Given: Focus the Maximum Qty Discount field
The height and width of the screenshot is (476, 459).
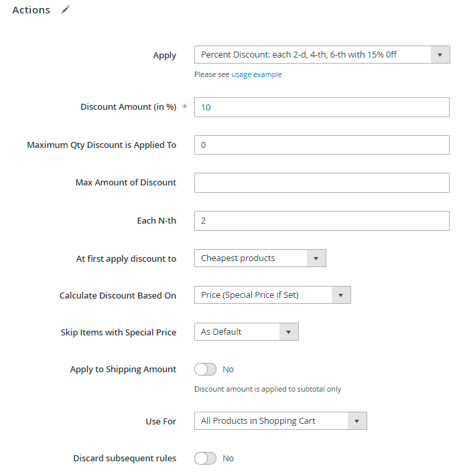Looking at the screenshot, I should [x=322, y=145].
